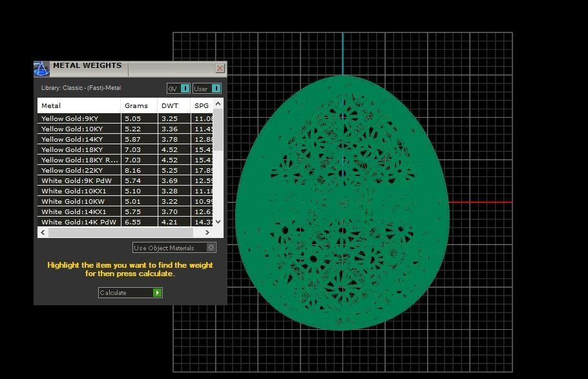Select the Yellow Gold:18KY row
Screen dimensions: 588x379
point(125,149)
